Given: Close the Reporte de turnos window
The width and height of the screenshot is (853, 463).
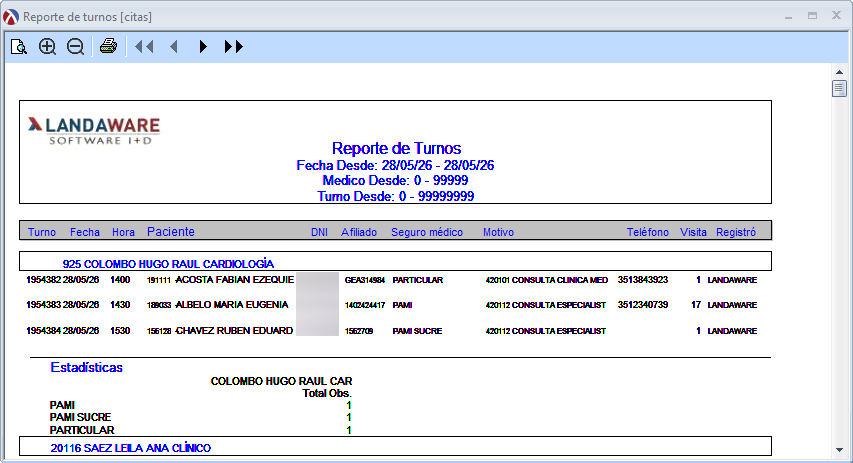Looking at the screenshot, I should tap(837, 16).
